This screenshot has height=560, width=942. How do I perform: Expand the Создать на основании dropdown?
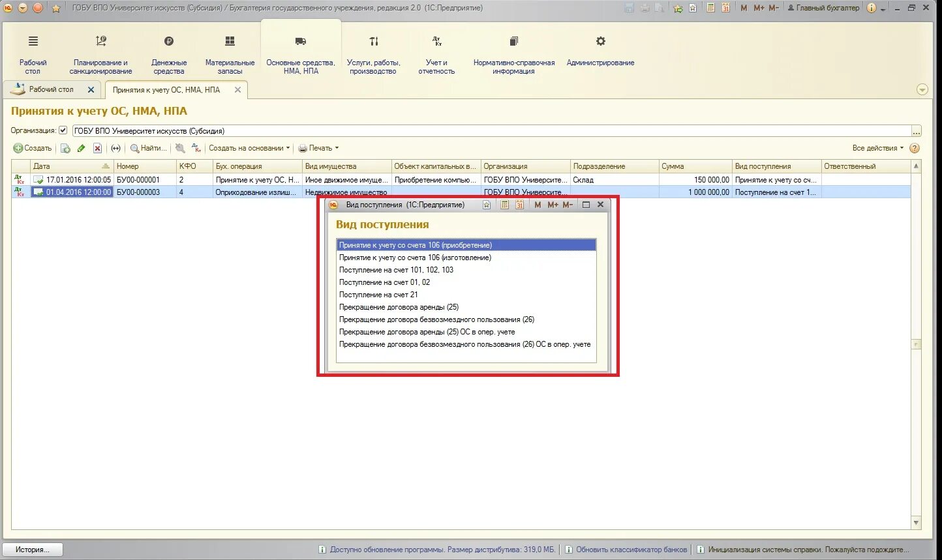pyautogui.click(x=249, y=149)
